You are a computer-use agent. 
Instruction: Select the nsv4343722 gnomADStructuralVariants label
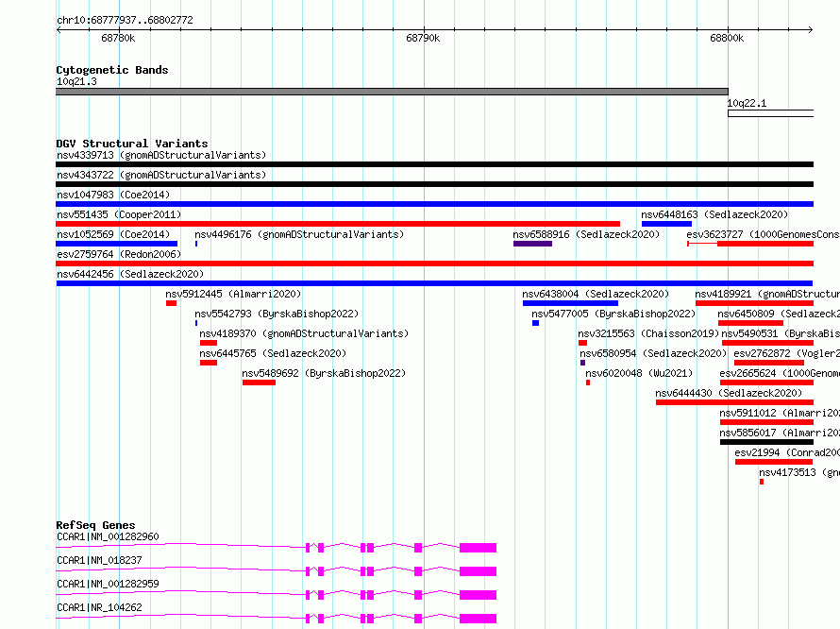(161, 175)
